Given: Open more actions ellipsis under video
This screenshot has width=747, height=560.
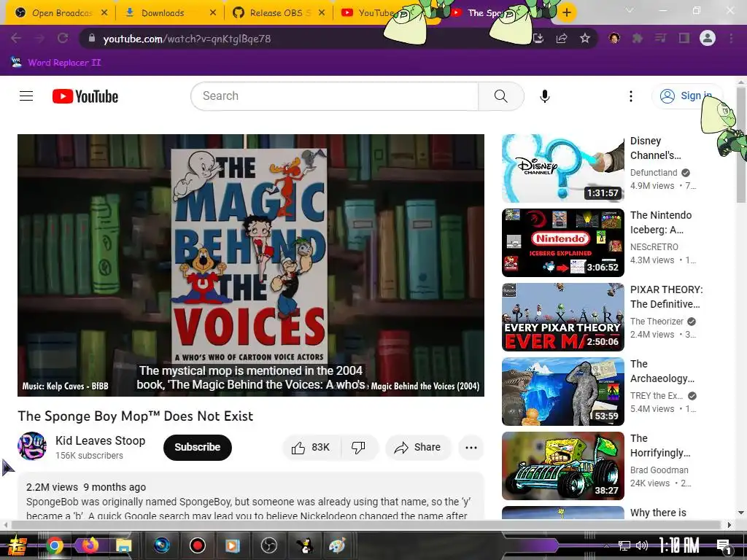Looking at the screenshot, I should pos(471,447).
